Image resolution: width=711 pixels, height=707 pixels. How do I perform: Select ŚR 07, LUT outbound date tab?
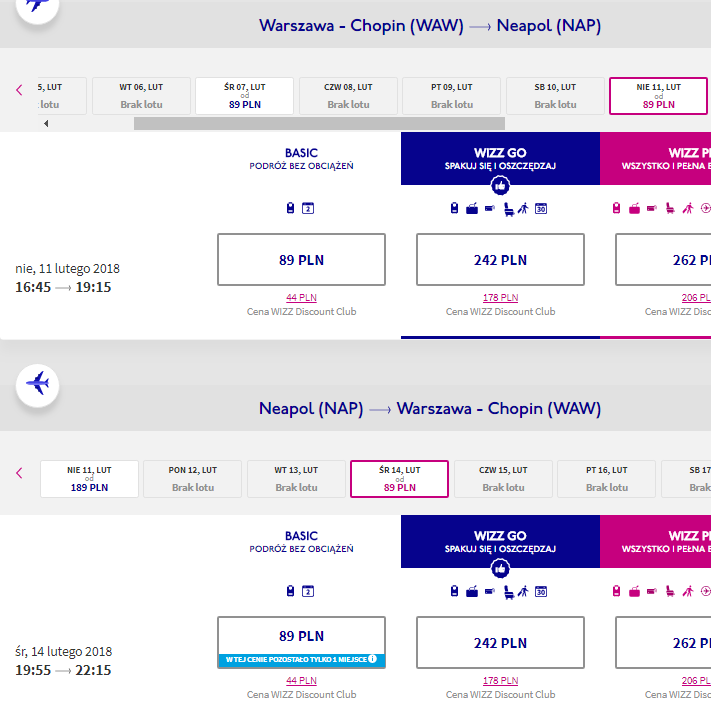click(x=244, y=96)
